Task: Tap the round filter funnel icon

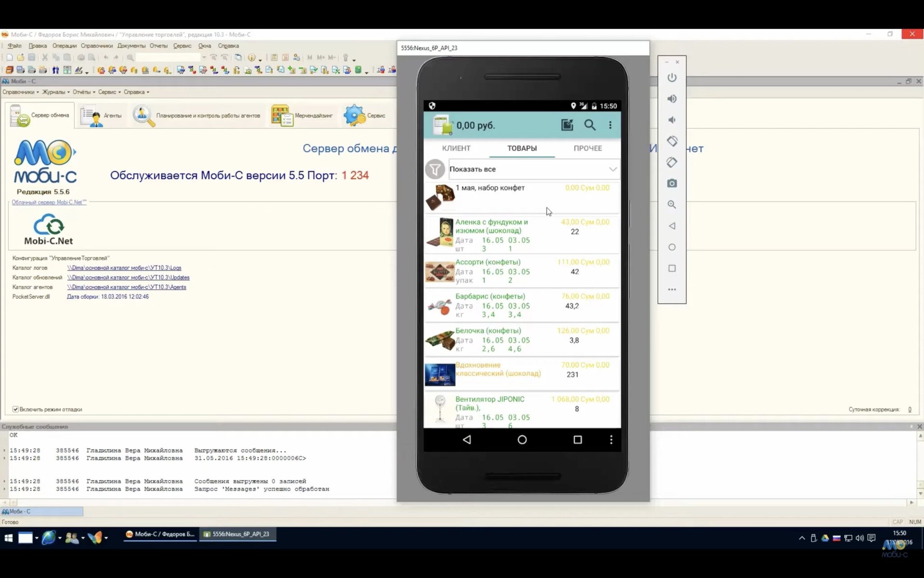Action: 434,169
